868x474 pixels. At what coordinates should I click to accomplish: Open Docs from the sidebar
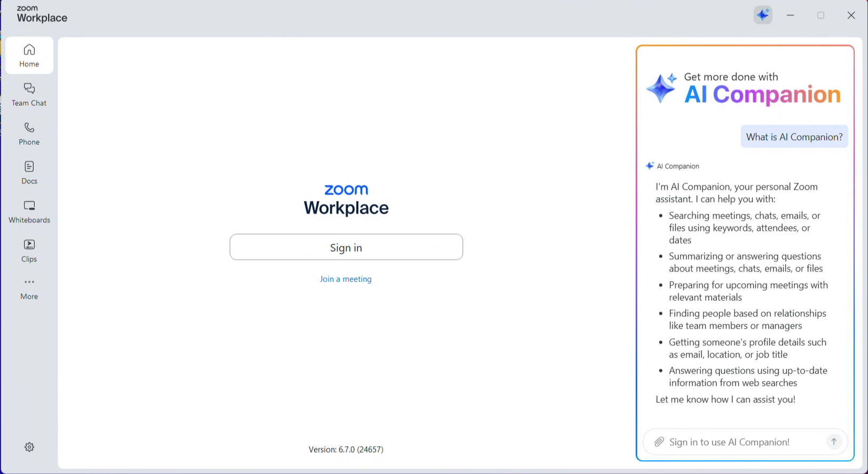click(x=29, y=173)
